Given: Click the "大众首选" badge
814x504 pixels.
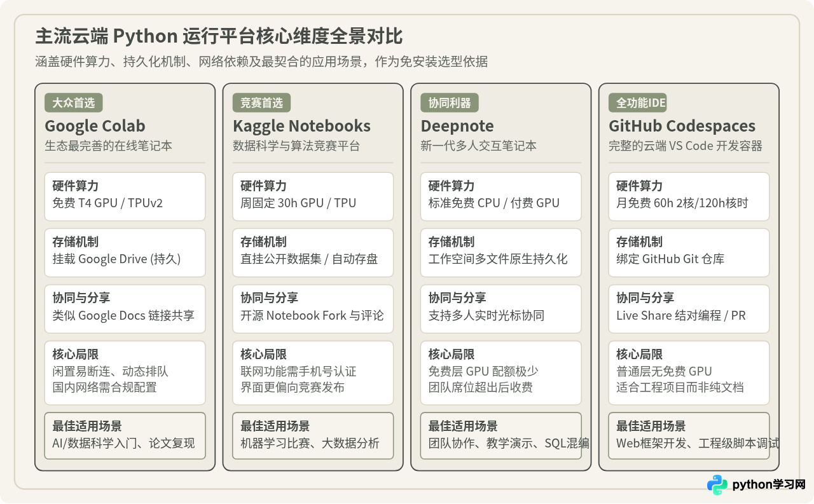Looking at the screenshot, I should click(x=74, y=103).
